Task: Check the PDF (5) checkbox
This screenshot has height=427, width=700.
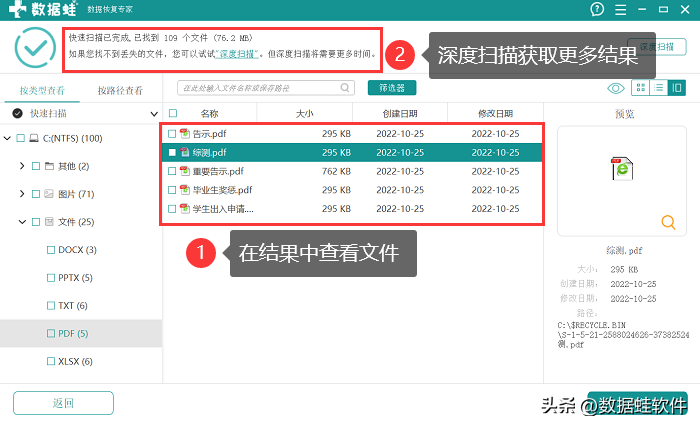Action: pyautogui.click(x=51, y=333)
